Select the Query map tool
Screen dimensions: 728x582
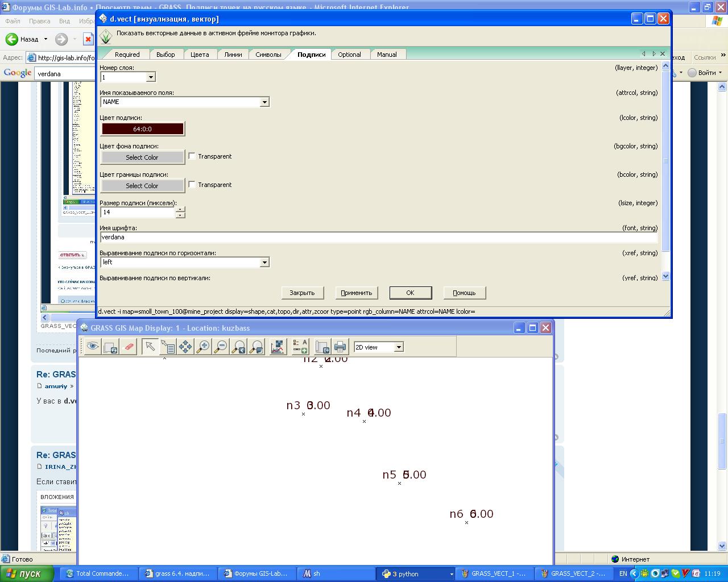pyautogui.click(x=168, y=347)
